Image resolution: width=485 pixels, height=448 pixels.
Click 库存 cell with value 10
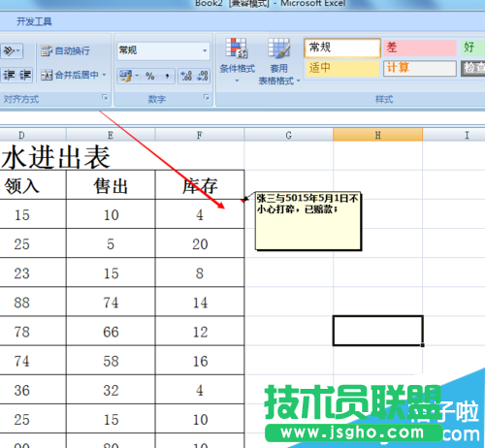(200, 419)
